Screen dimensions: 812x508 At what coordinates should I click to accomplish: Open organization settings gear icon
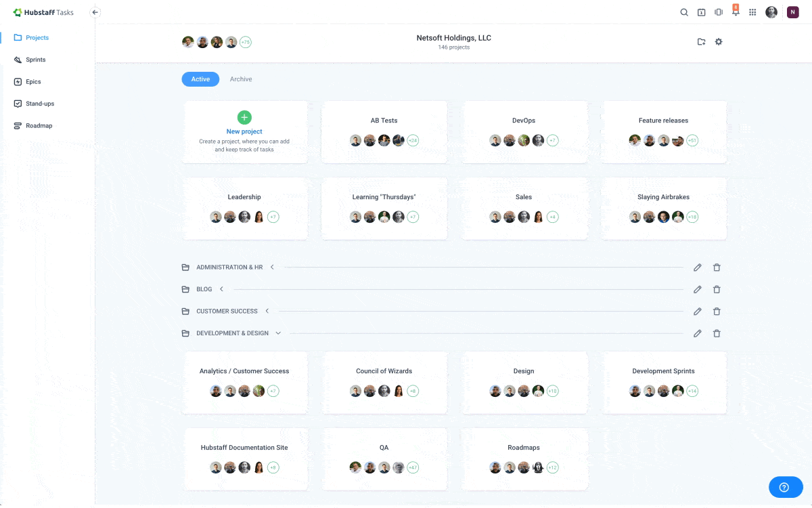coord(719,42)
